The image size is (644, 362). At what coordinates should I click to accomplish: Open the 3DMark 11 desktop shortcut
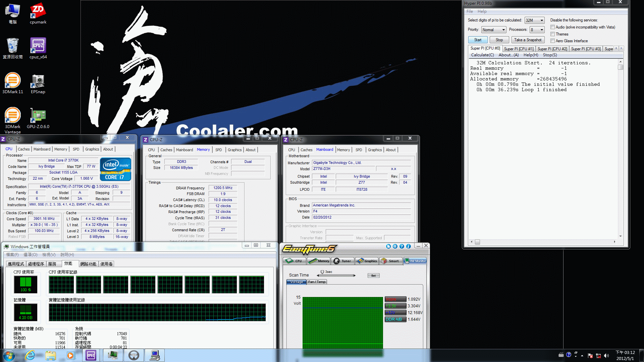click(x=13, y=83)
